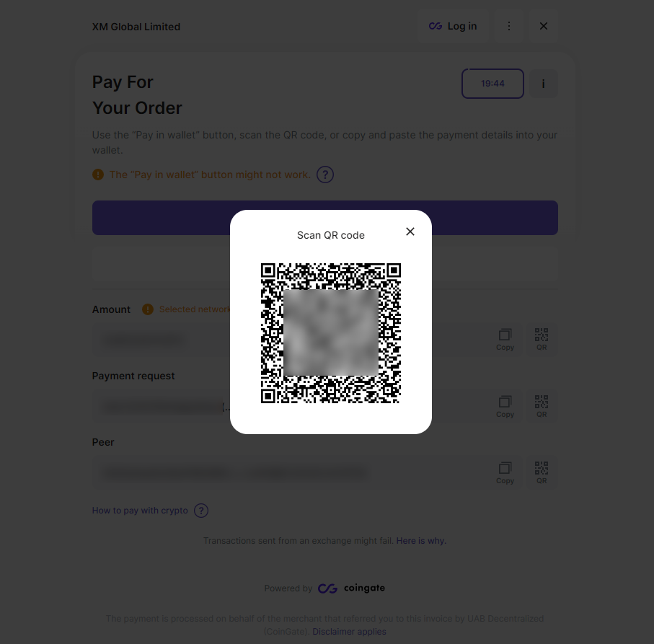Click the Log in button
Image resolution: width=654 pixels, height=644 pixels.
(453, 26)
